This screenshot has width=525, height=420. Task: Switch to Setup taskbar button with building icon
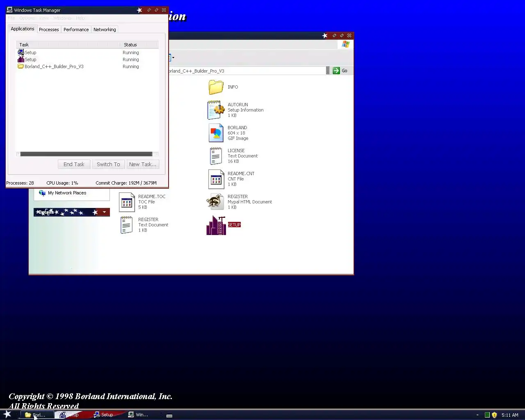pos(72,415)
